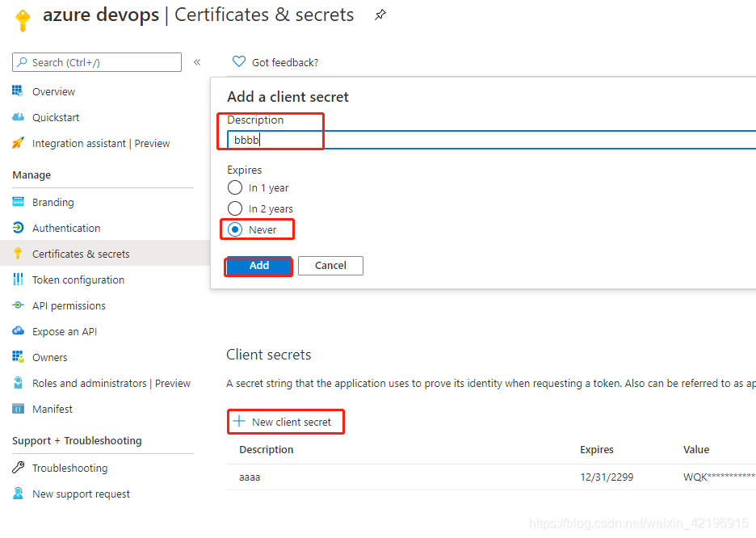Go to API permissions

[69, 305]
